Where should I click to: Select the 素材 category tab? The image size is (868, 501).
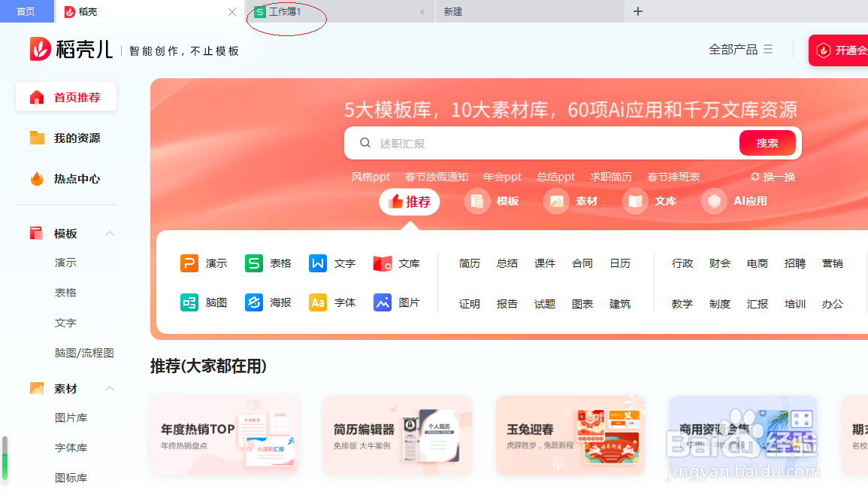click(x=570, y=201)
